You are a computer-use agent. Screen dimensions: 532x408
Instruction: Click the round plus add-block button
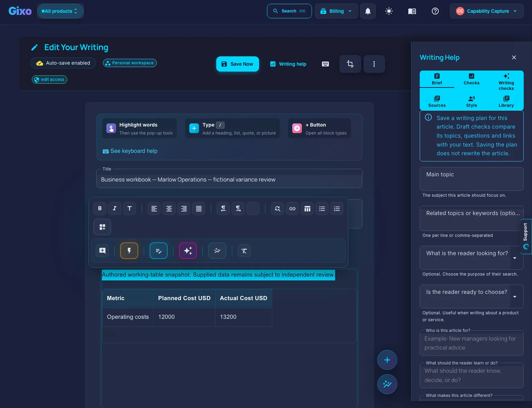coord(387,360)
